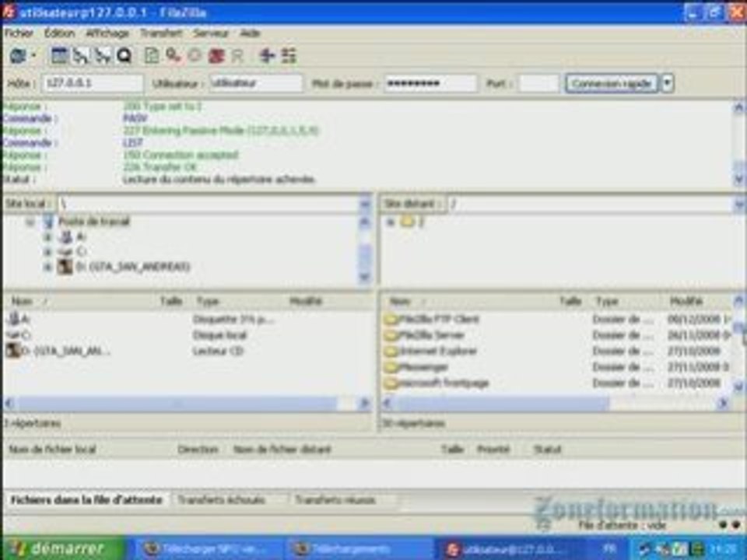The height and width of the screenshot is (560, 747).
Task: Select the C: local disk in local list
Action: click(x=19, y=335)
